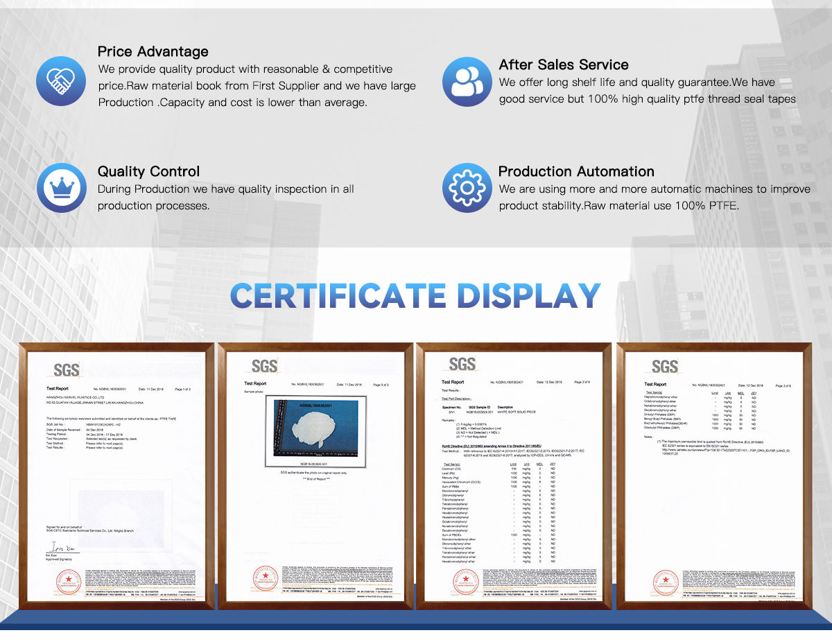Click the gear Production Automation icon
This screenshot has height=644, width=832.
click(x=467, y=188)
